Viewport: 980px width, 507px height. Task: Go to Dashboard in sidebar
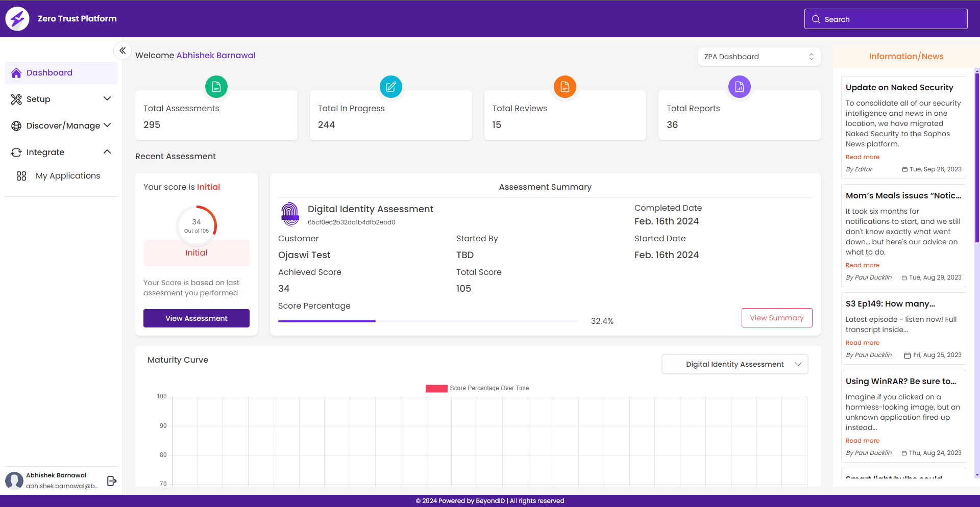click(x=50, y=73)
